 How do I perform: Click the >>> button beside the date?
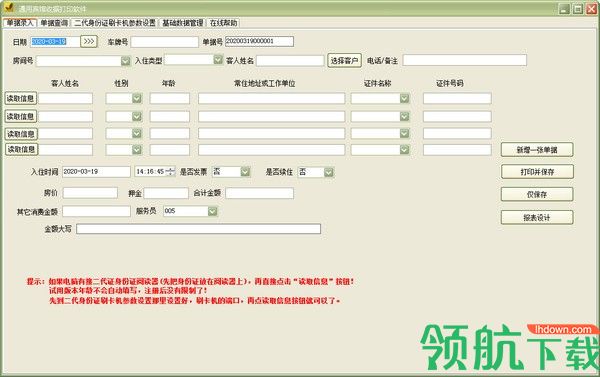coord(89,41)
